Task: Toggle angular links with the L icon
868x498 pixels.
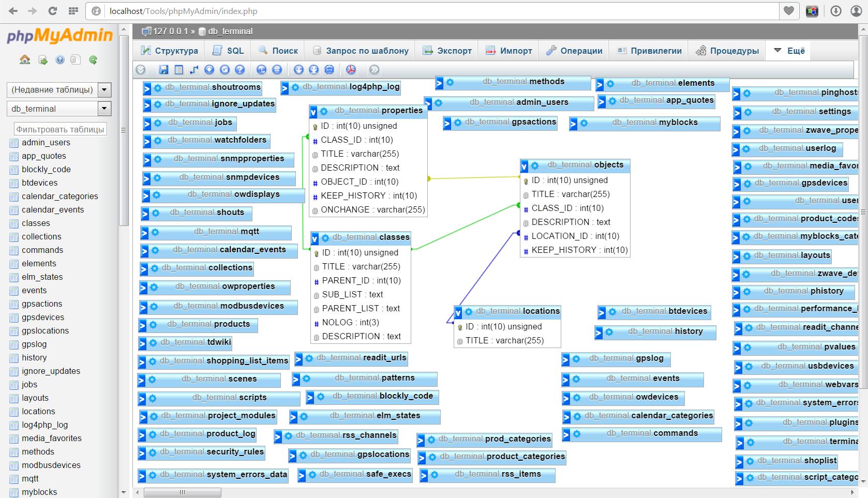Action: tap(261, 70)
